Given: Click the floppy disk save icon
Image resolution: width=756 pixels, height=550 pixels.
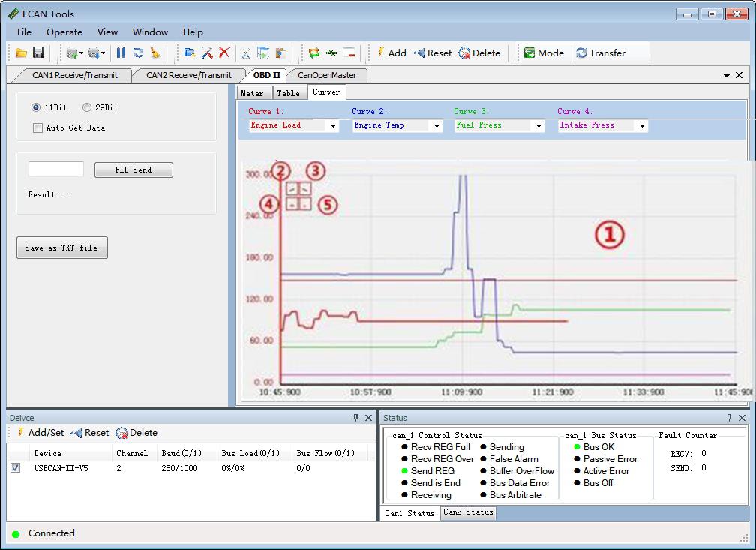Looking at the screenshot, I should click(x=37, y=53).
